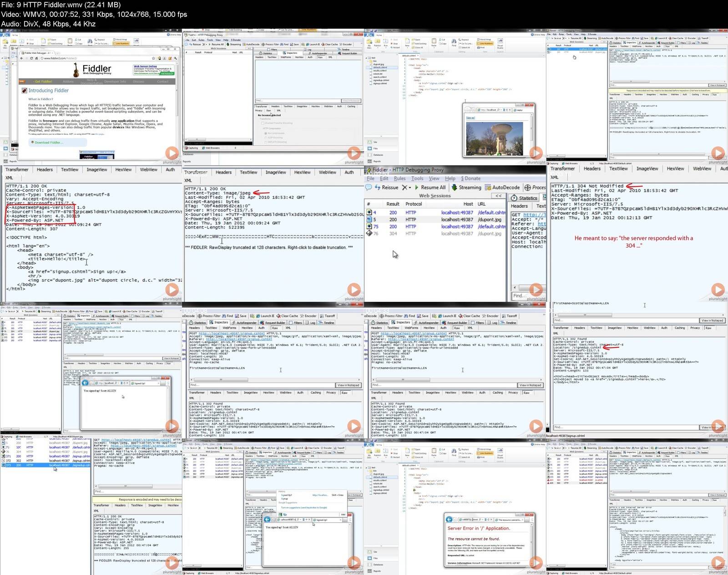Click the Streaming icon in the zoomed Fiddler toolbar
728x575 pixels.
[x=454, y=187]
